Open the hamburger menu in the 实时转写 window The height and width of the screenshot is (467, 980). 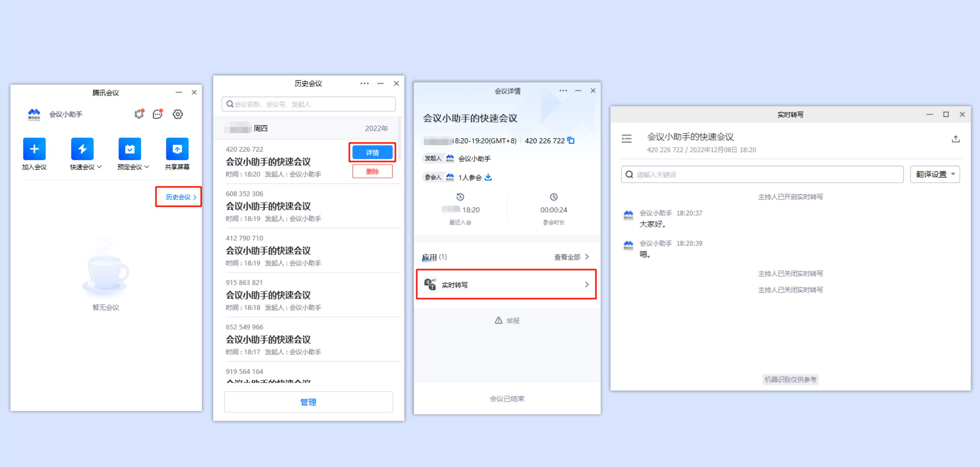click(627, 139)
